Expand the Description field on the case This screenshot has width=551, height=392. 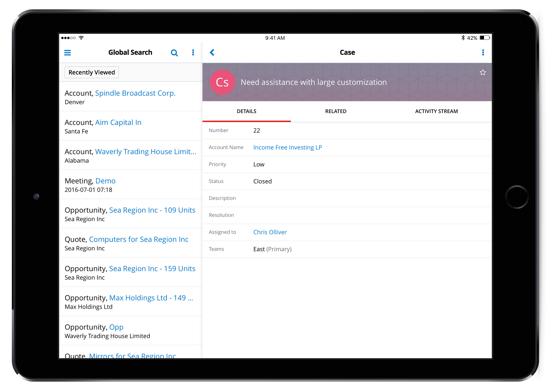click(x=223, y=198)
